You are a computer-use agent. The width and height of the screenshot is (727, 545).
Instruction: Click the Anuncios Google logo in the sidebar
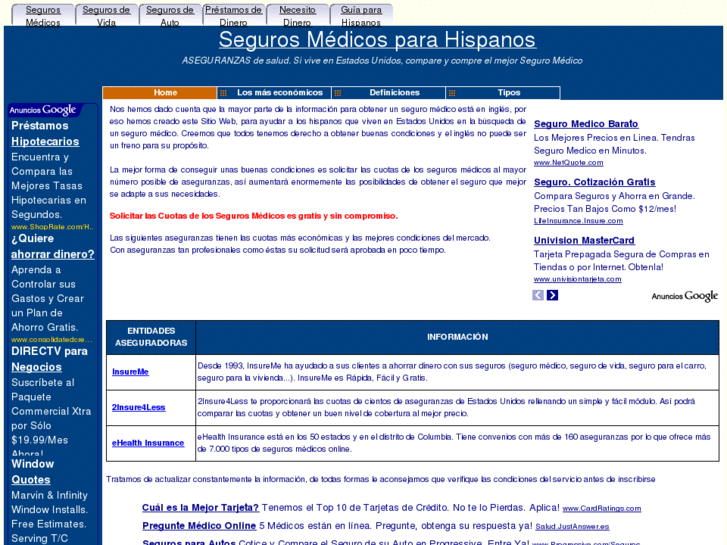pyautogui.click(x=43, y=110)
